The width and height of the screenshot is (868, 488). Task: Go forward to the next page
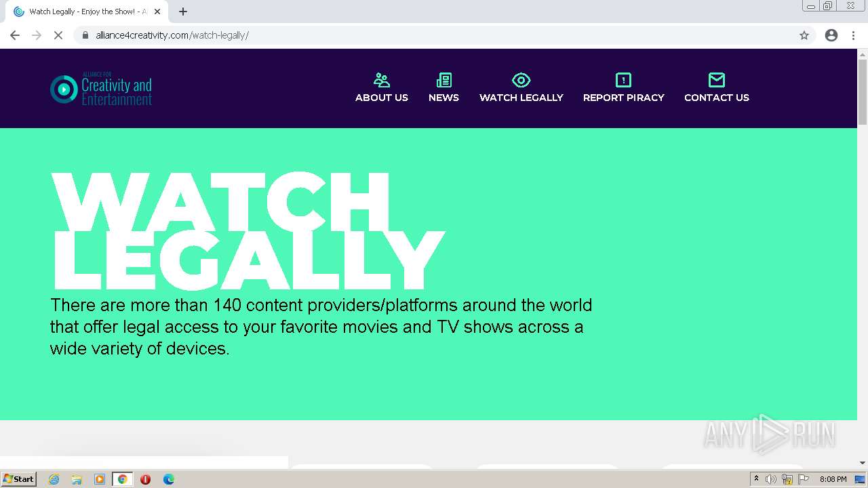pyautogui.click(x=37, y=35)
